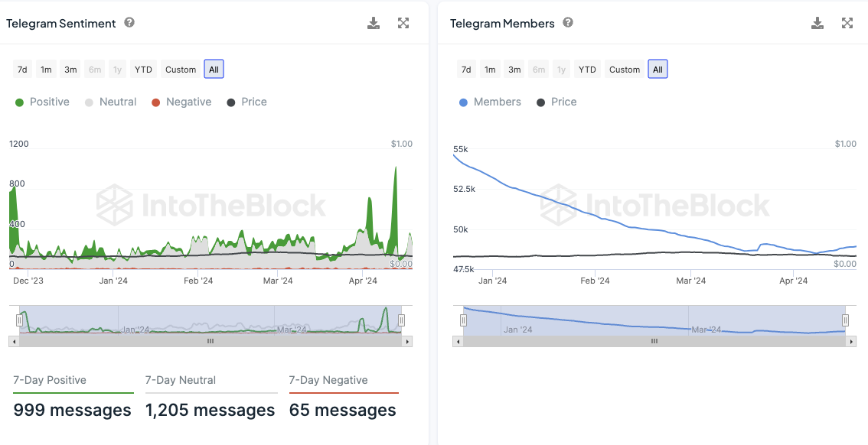Select All range on Telegram Members

(x=658, y=69)
